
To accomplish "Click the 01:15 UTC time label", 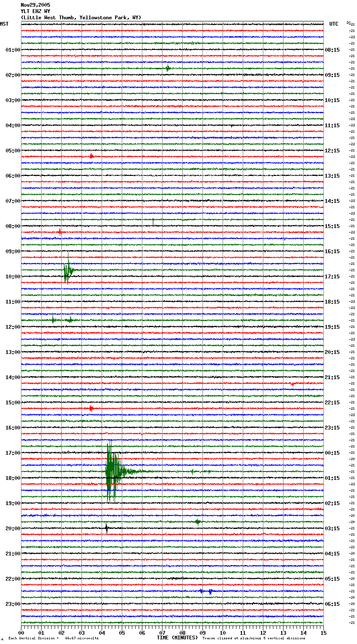I will (332, 478).
